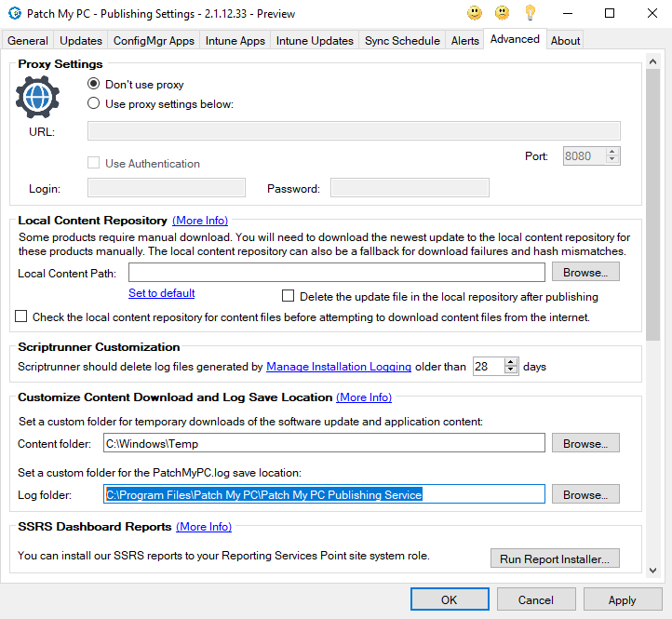672x619 pixels.
Task: Click the Cancel button
Action: (536, 599)
